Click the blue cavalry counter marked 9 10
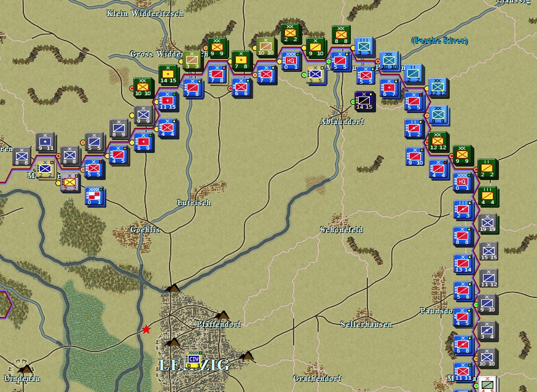 [x=415, y=157]
